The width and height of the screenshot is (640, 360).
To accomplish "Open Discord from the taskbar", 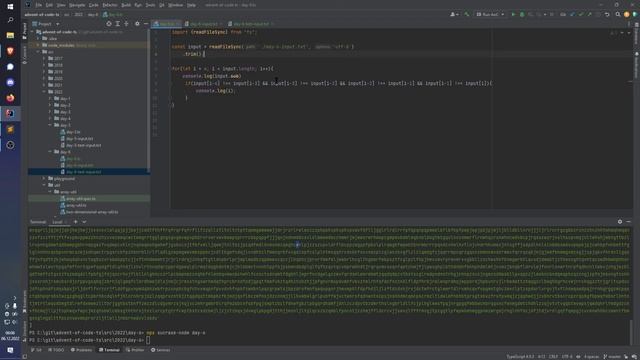I will coord(10,82).
